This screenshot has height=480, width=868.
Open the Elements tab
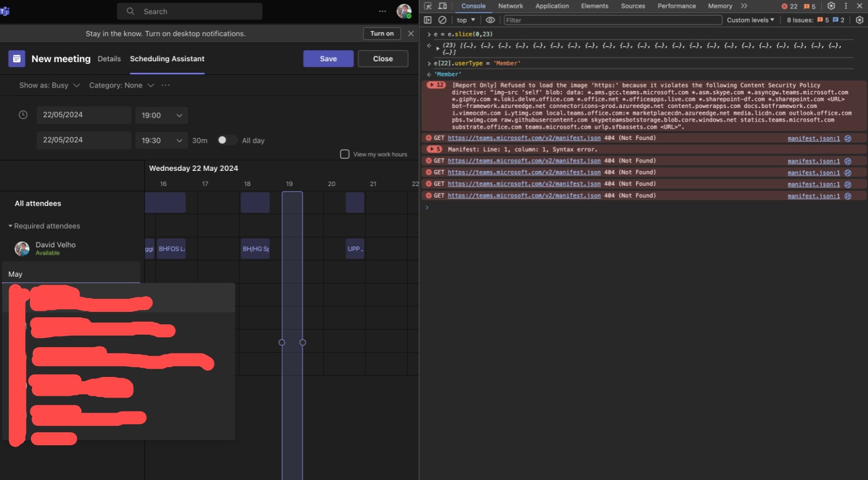pos(594,6)
